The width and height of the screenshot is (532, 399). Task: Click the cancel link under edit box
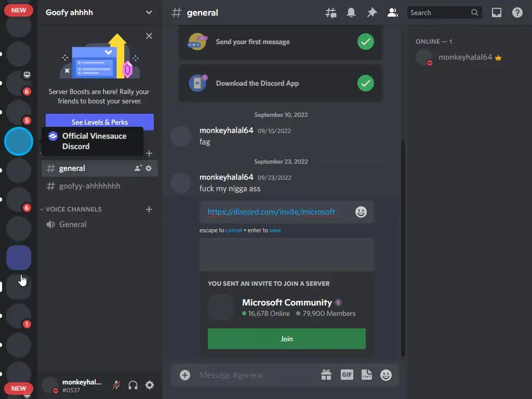click(234, 230)
